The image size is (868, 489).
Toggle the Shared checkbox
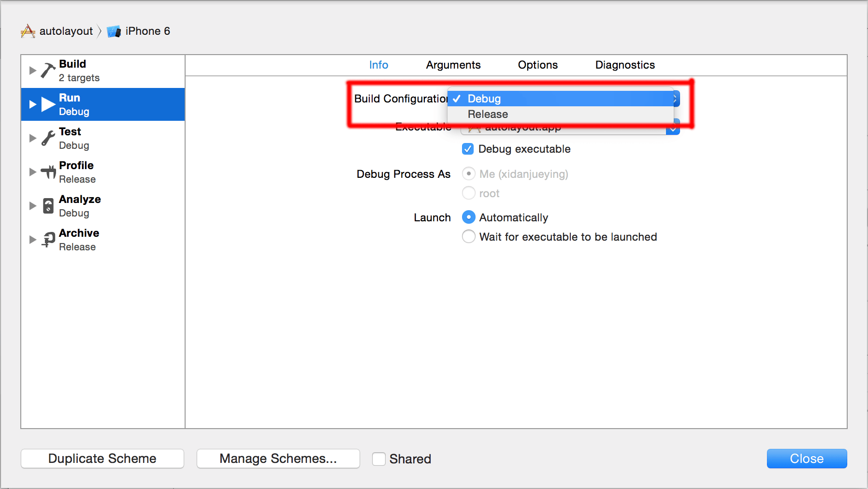(379, 459)
